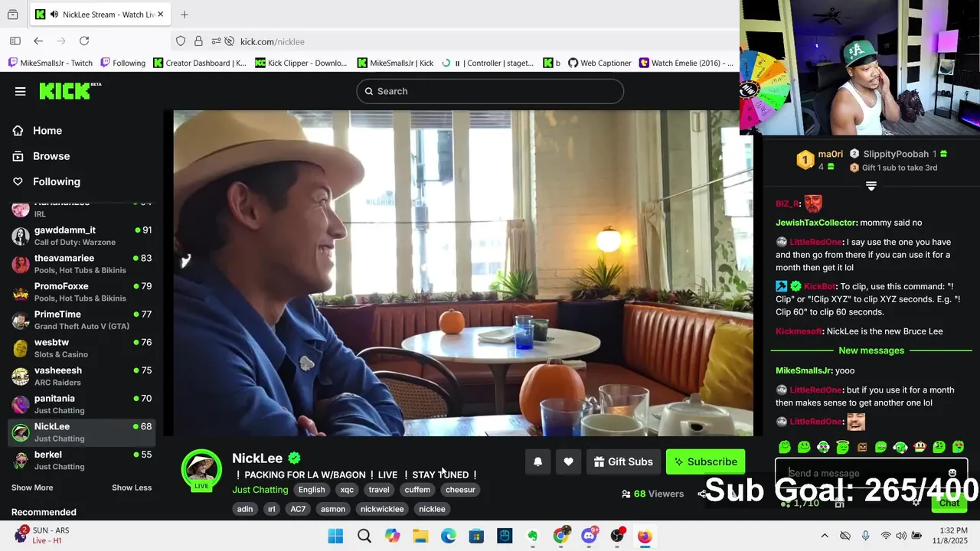
Task: Click the travel tag
Action: pyautogui.click(x=379, y=490)
